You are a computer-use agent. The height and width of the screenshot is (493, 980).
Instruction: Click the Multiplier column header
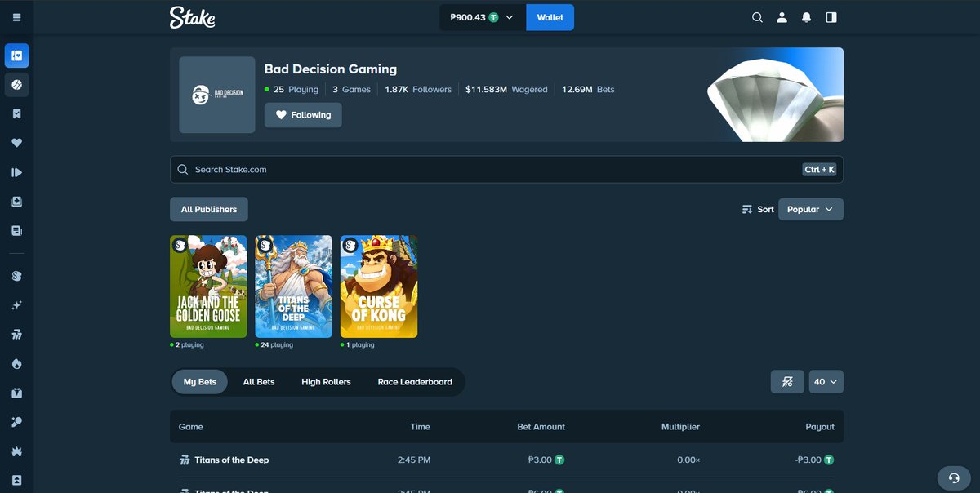[x=680, y=427]
